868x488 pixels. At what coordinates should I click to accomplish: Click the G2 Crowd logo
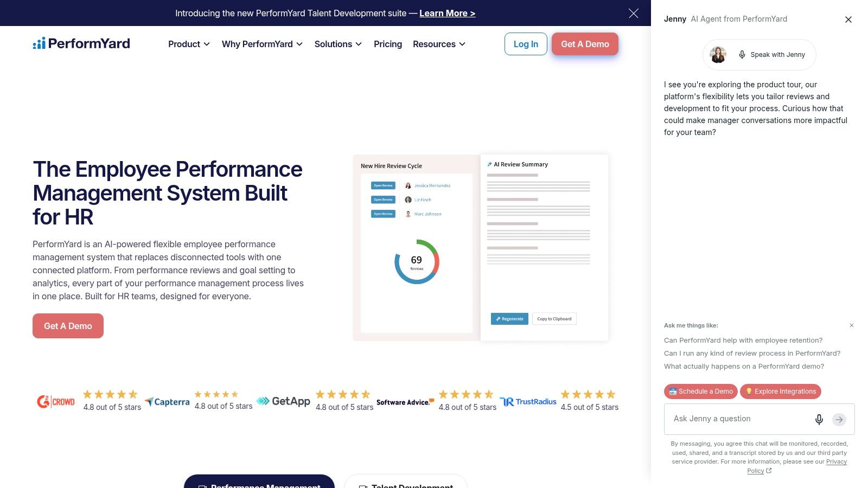click(x=56, y=402)
